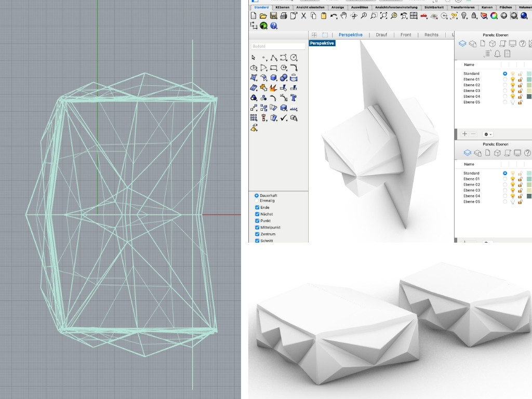Click the Befehl command input field

pyautogui.click(x=278, y=46)
